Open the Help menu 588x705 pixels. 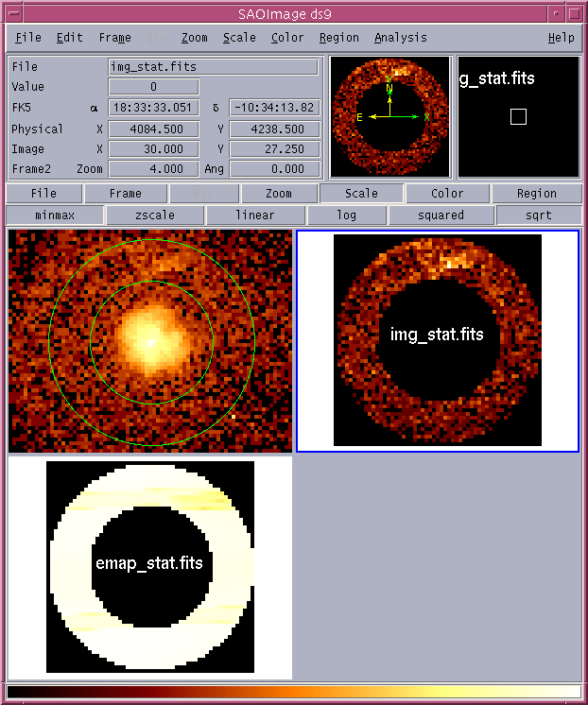[561, 38]
